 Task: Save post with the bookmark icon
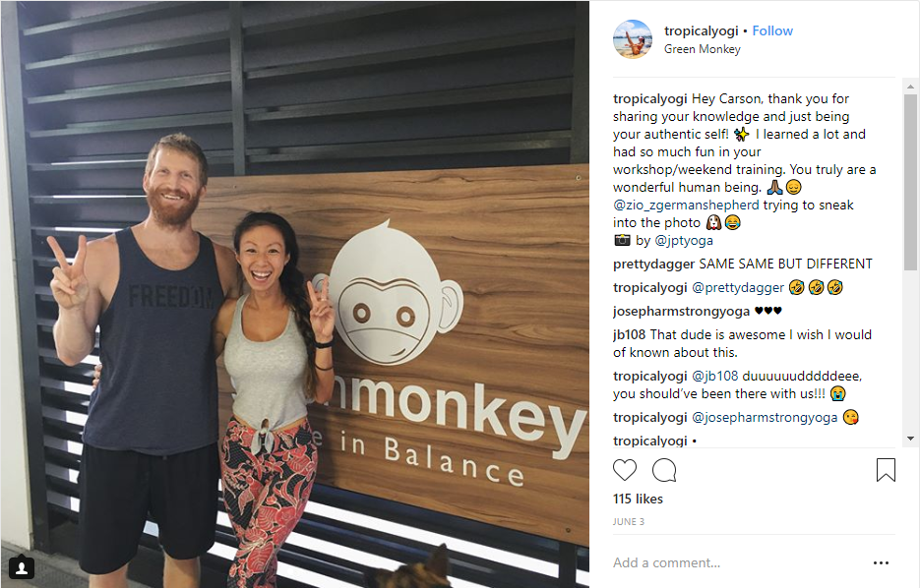coord(886,470)
